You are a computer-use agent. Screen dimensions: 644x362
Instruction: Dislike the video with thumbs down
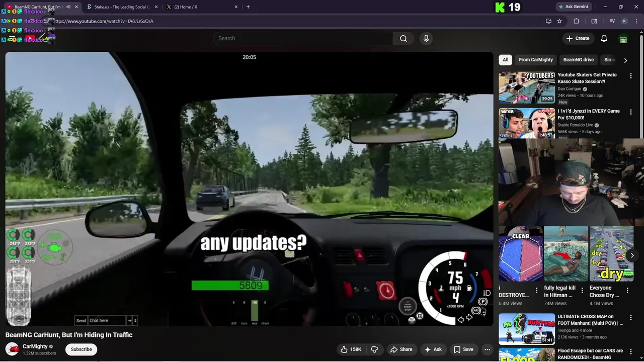(374, 349)
